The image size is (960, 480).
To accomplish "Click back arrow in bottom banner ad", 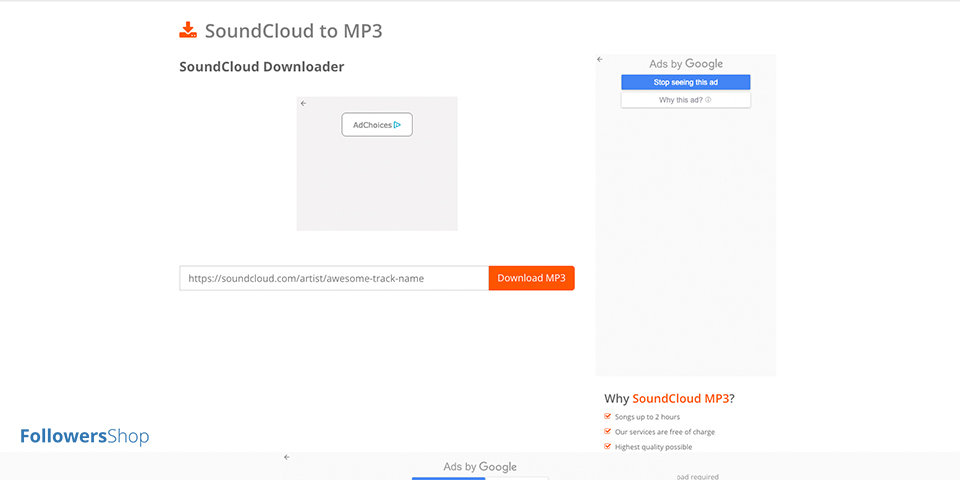I will 287,457.
